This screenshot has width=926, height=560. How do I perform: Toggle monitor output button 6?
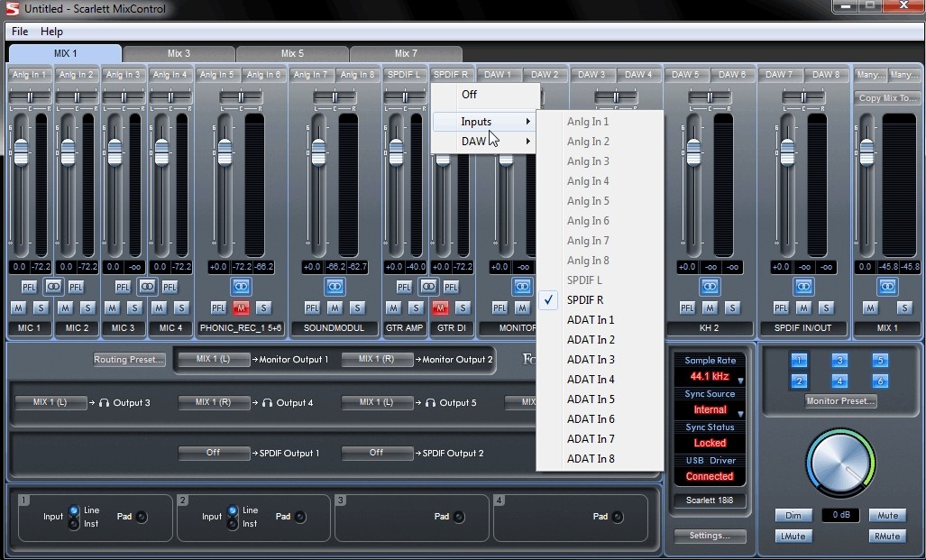coord(880,381)
